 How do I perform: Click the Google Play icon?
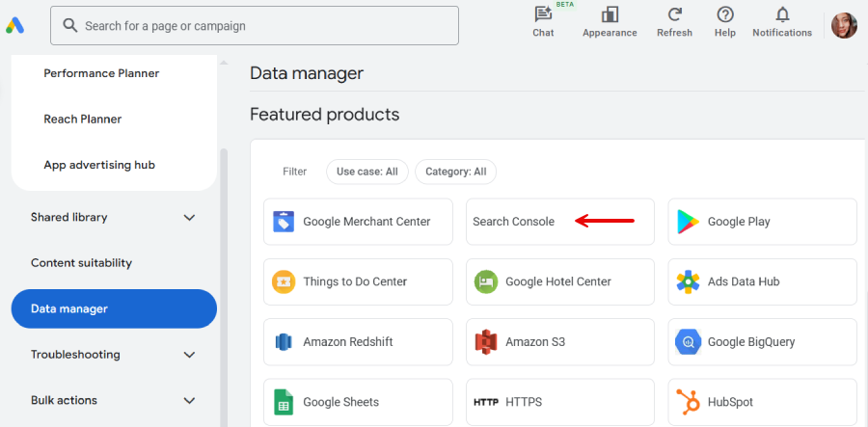688,222
